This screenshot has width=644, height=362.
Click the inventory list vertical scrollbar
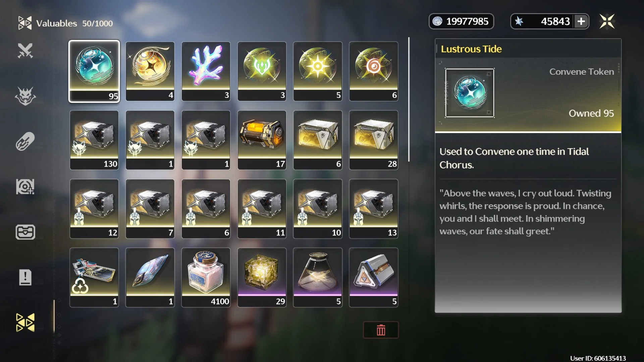409,99
